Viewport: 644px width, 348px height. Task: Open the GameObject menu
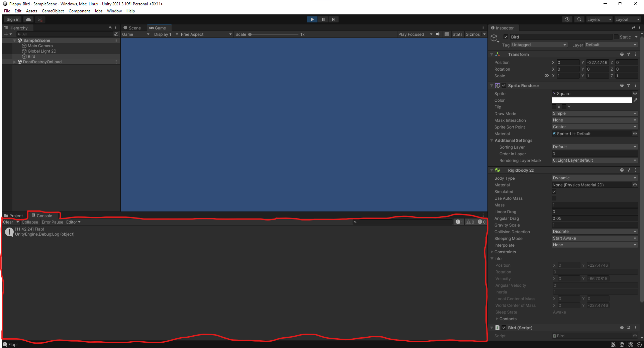pos(53,11)
